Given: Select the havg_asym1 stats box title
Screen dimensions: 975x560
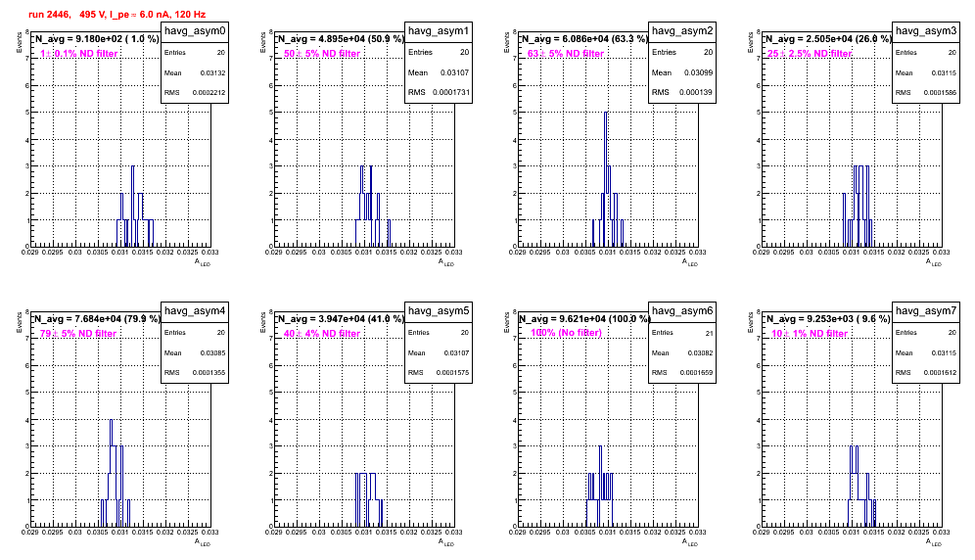Looking at the screenshot, I should point(439,30).
